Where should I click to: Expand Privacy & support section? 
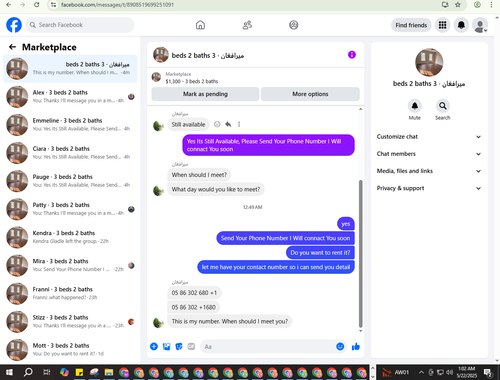coord(429,188)
